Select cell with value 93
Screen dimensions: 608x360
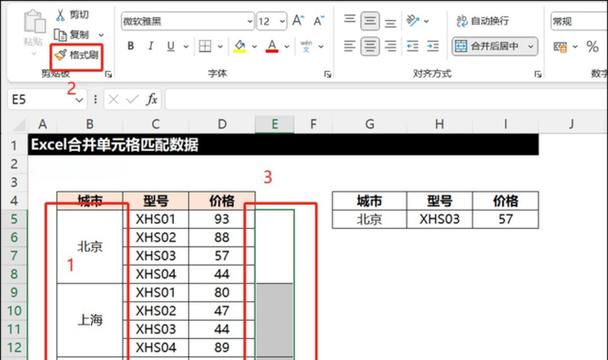(222, 219)
